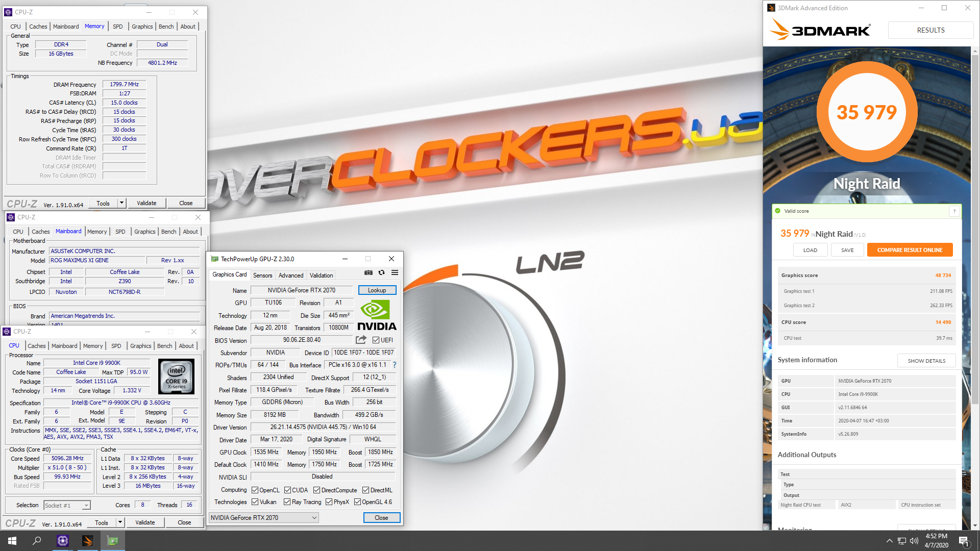The width and height of the screenshot is (980, 551).
Task: Open the GPU selection dropdown in GPU-Z
Action: tap(264, 517)
